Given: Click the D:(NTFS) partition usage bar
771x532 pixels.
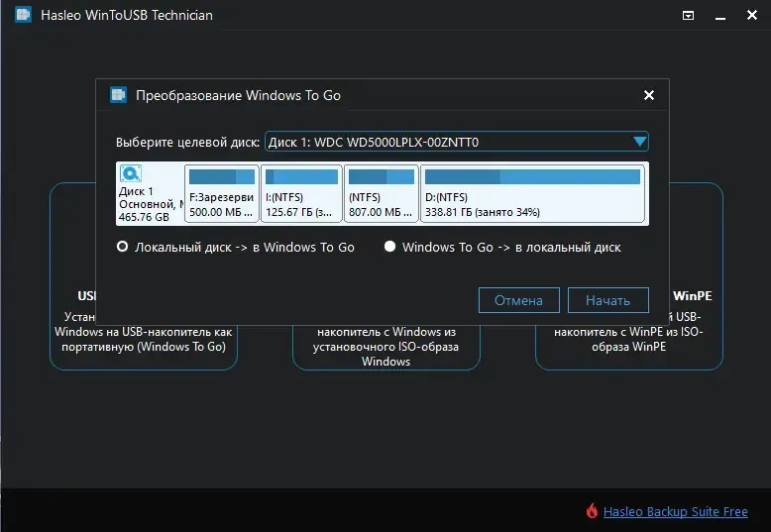Looking at the screenshot, I should click(532, 177).
